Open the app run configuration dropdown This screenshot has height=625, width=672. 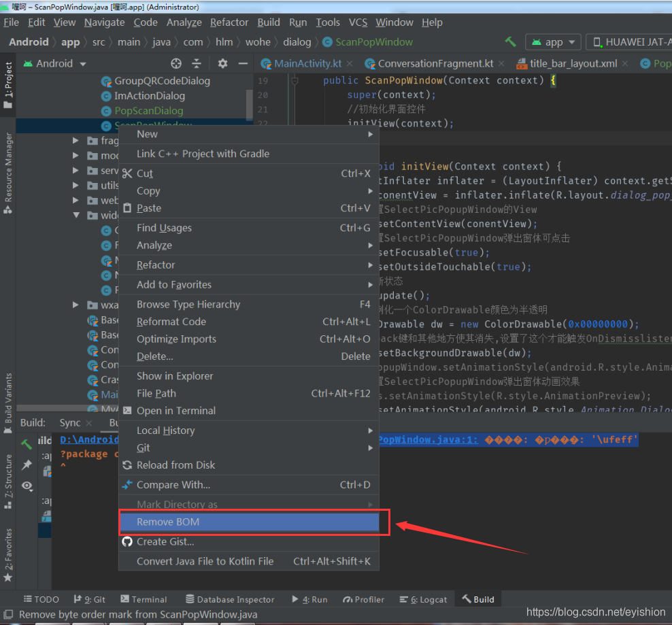tap(554, 41)
